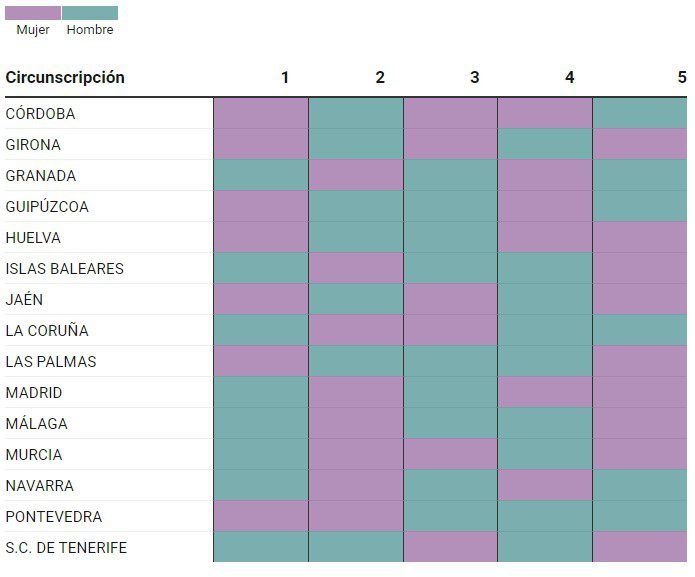This screenshot has height=577, width=695.
Task: Select column header 1
Action: pos(285,77)
